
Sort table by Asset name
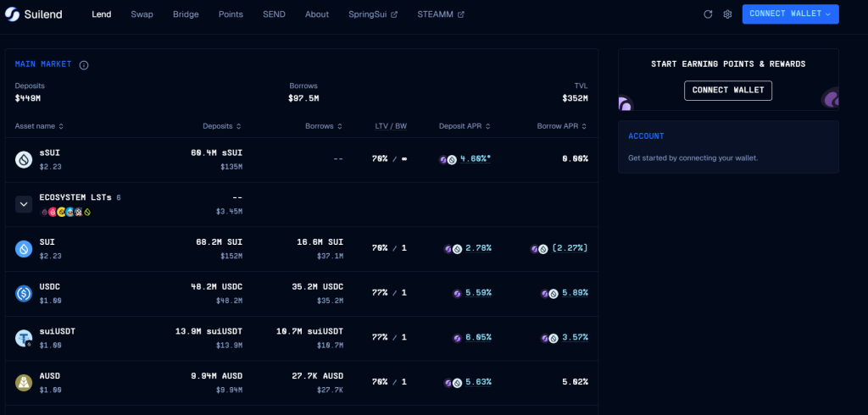[39, 126]
